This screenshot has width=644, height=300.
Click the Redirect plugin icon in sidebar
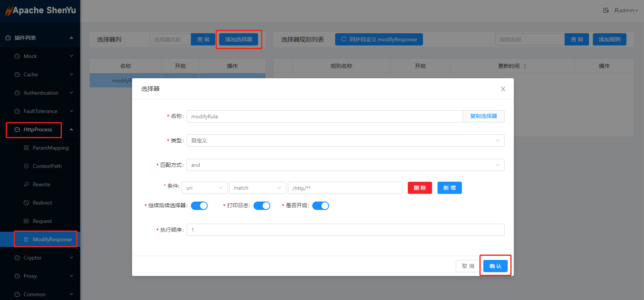tap(26, 203)
